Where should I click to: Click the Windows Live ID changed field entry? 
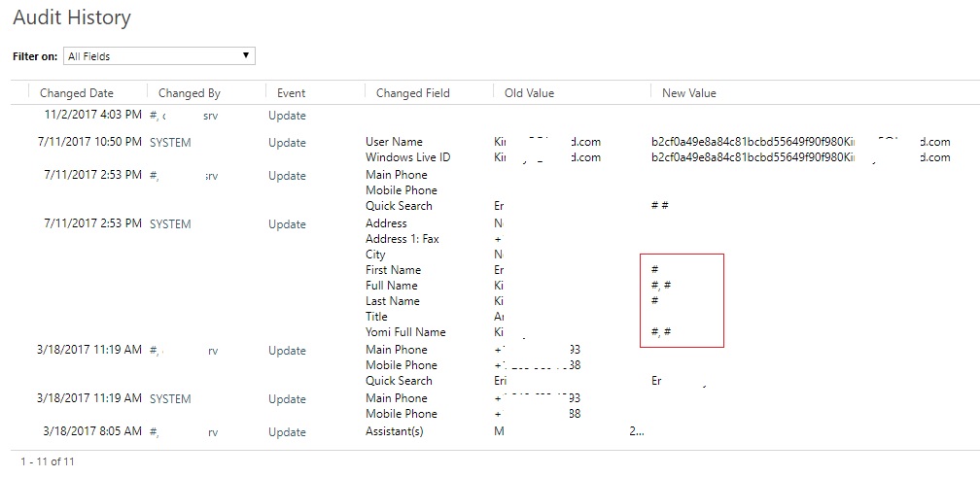click(x=408, y=157)
